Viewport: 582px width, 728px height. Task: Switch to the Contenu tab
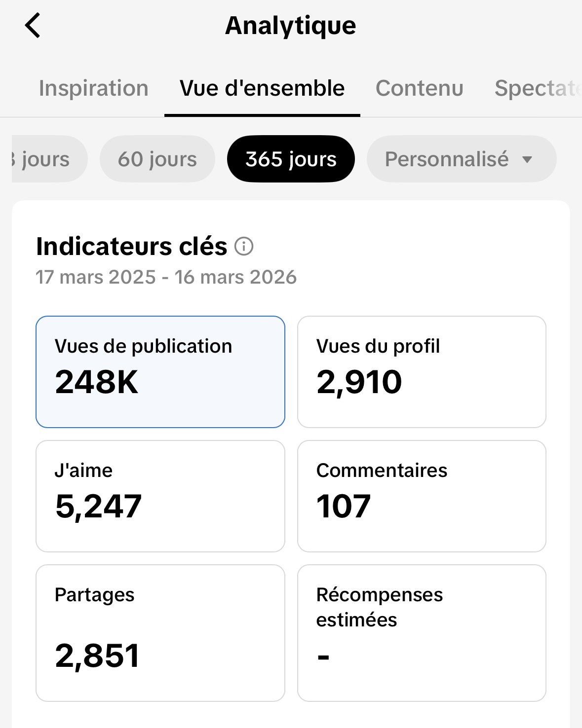[x=420, y=88]
